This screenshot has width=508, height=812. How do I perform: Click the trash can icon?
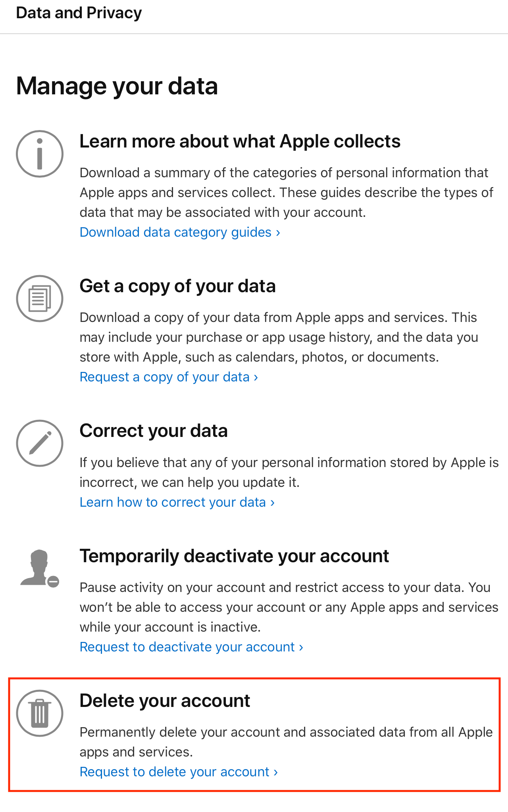pyautogui.click(x=40, y=713)
